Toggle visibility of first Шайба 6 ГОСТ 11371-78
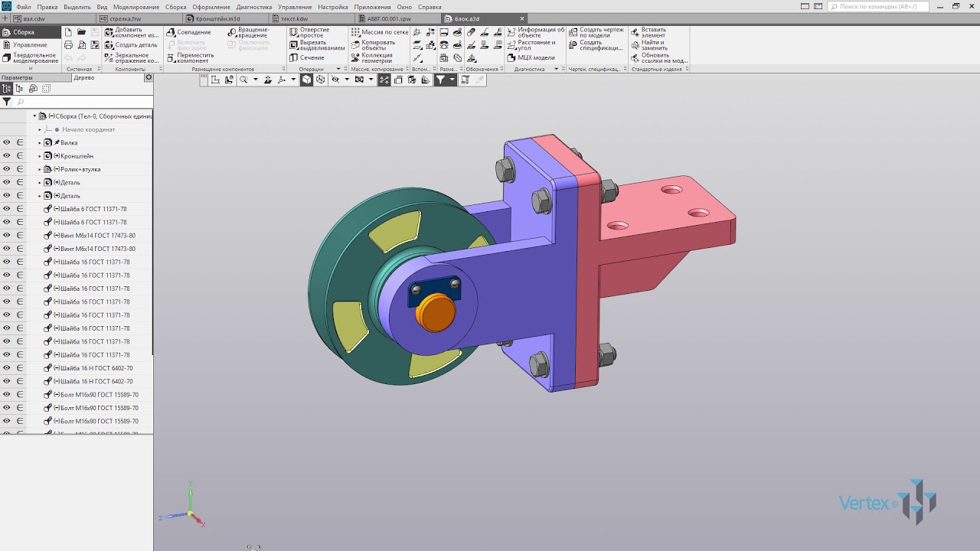 click(x=6, y=209)
